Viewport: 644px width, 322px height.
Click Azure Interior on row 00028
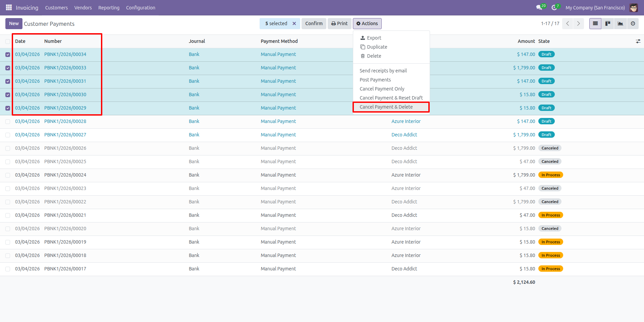[x=406, y=121]
